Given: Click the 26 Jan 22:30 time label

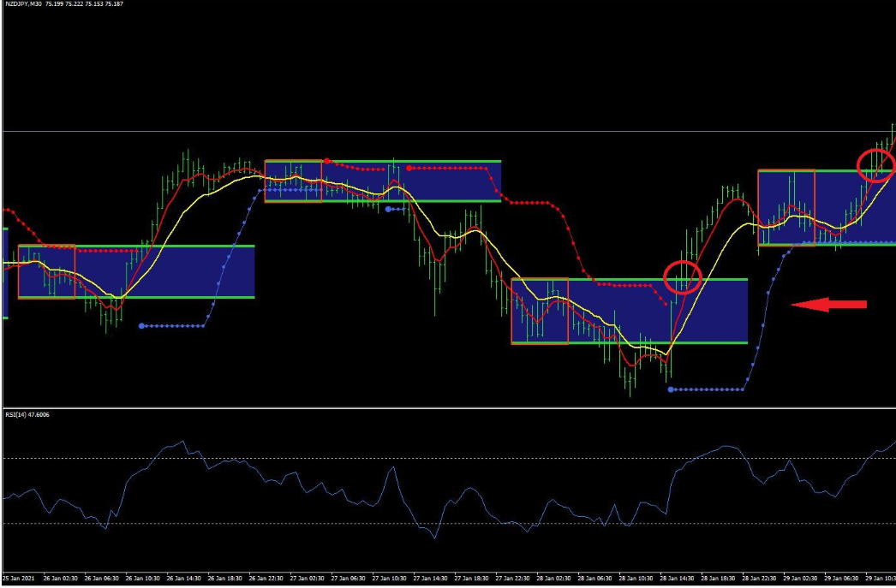Looking at the screenshot, I should pos(266,579).
